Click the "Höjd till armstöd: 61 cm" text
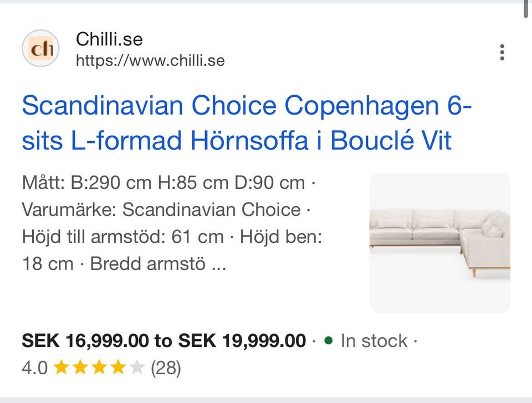This screenshot has height=403, width=532. (x=122, y=236)
